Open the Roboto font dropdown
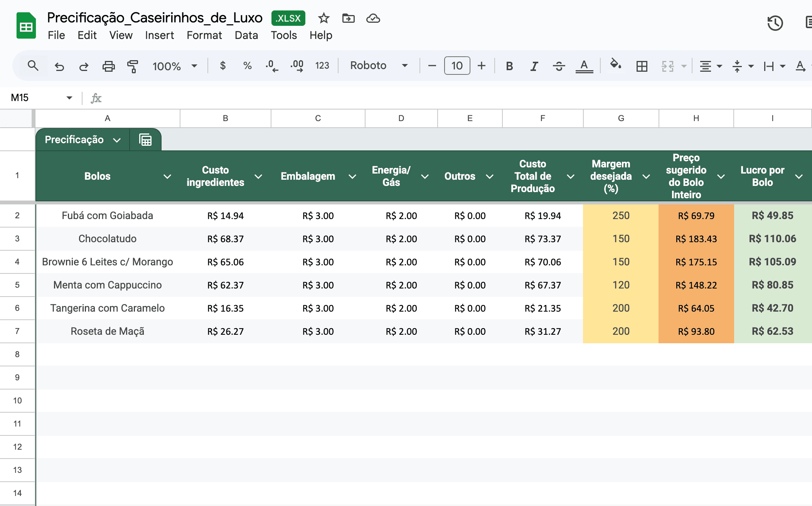The width and height of the screenshot is (812, 506). (x=378, y=66)
